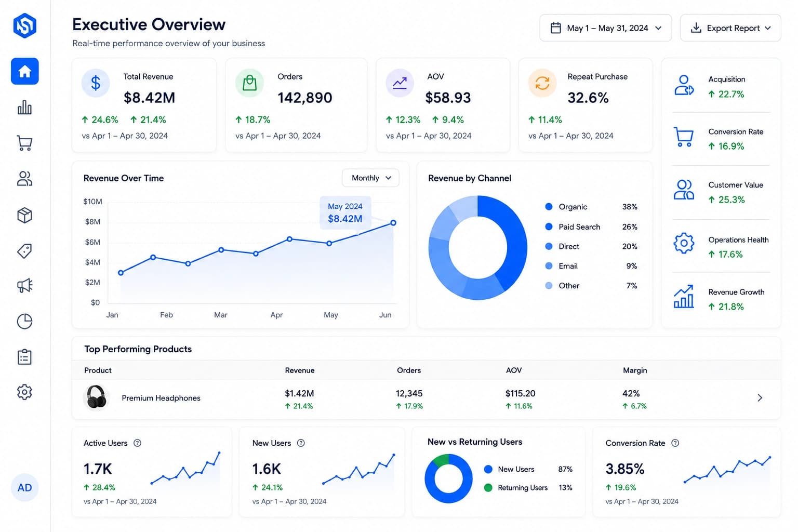Open the shopping cart sidebar icon
Viewport: 798px width, 532px height.
(x=24, y=143)
